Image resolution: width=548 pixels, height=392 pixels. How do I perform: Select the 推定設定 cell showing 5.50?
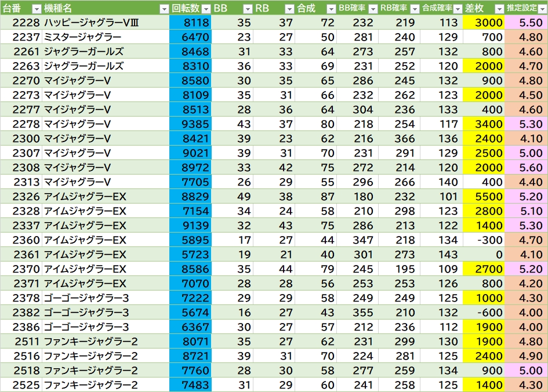coord(526,23)
